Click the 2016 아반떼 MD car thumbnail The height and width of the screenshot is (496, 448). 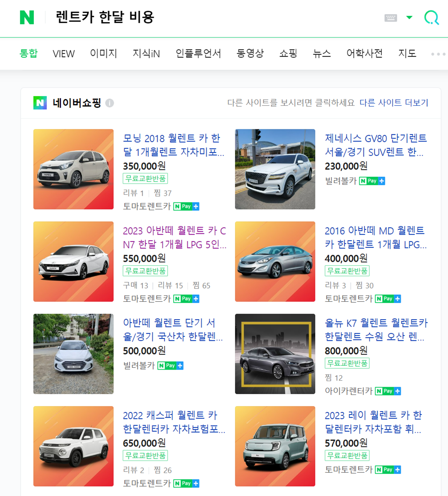click(x=275, y=262)
